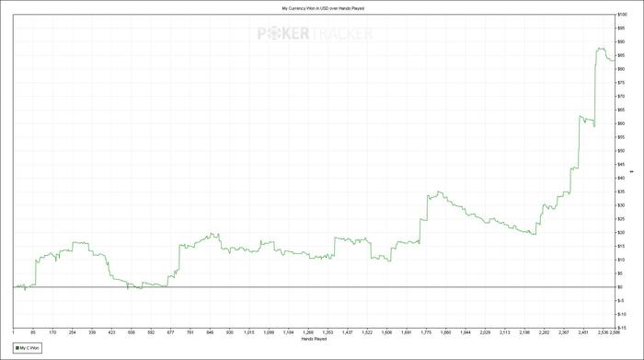Click the $80 y-axis label
Viewport: 644px width, 360px height.
pos(621,69)
